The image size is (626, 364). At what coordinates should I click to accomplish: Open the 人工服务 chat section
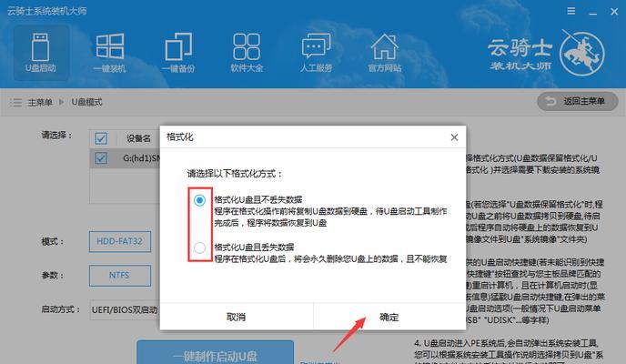(x=317, y=53)
